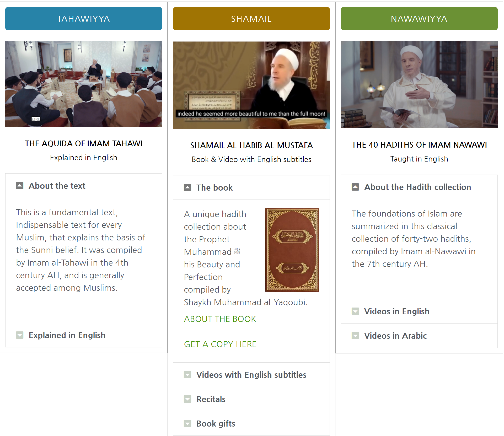This screenshot has height=436, width=504.
Task: Expand the Recitals accordion heading
Action: point(251,399)
